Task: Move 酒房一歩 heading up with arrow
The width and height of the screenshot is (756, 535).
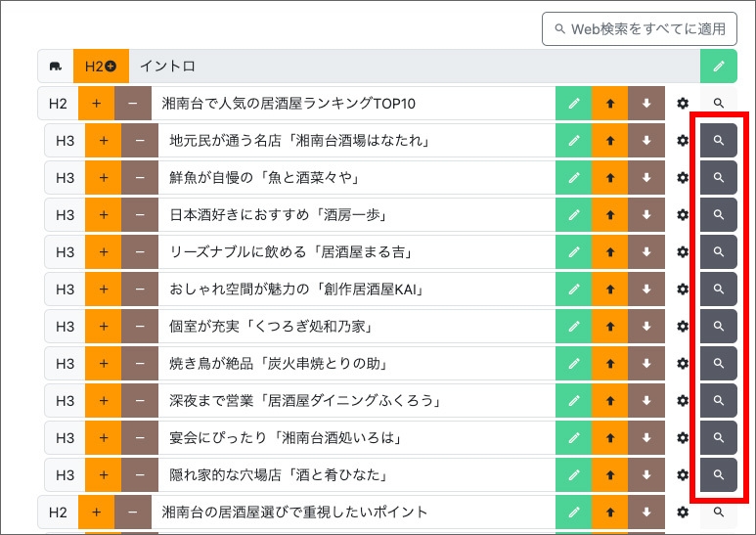Action: [609, 215]
